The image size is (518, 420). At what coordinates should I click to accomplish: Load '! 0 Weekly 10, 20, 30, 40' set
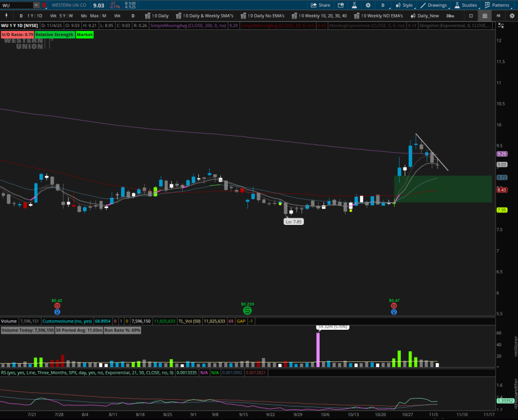point(319,16)
